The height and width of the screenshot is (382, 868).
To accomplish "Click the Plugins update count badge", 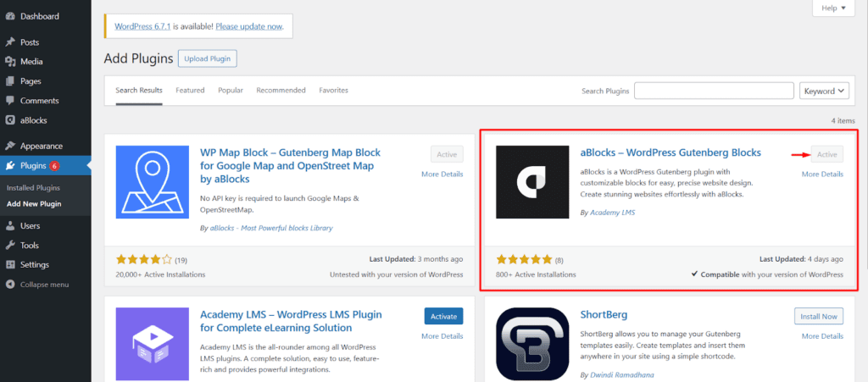I will (x=54, y=165).
